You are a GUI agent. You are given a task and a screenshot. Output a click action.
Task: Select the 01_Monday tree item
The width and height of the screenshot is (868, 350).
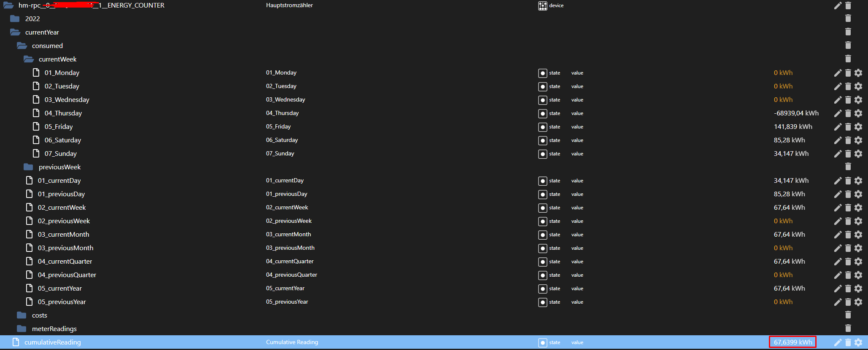tap(62, 73)
